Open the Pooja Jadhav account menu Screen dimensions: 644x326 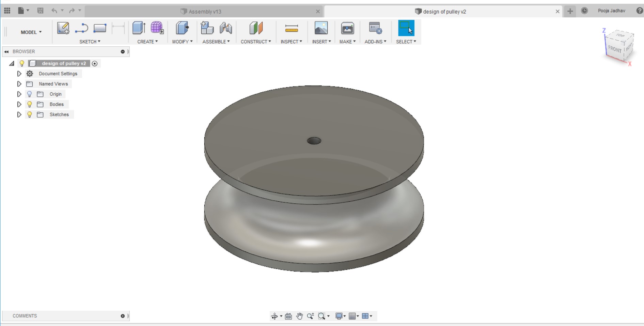point(611,11)
